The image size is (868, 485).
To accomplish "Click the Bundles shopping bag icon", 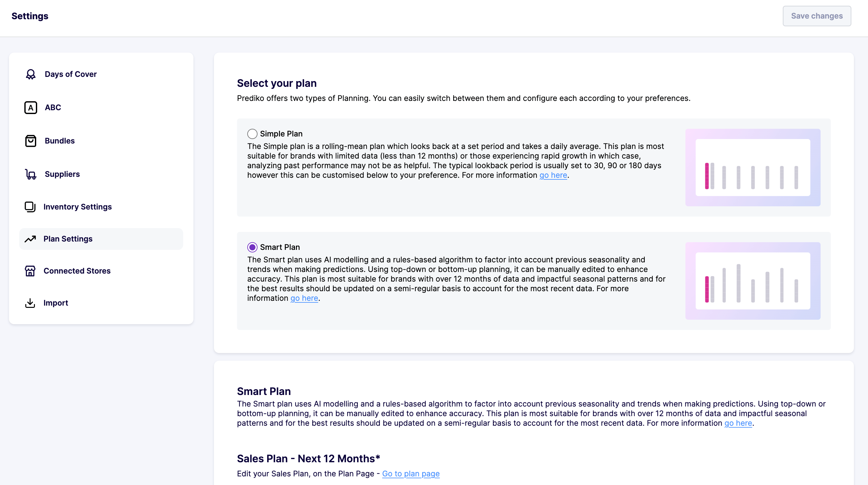I will point(31,141).
